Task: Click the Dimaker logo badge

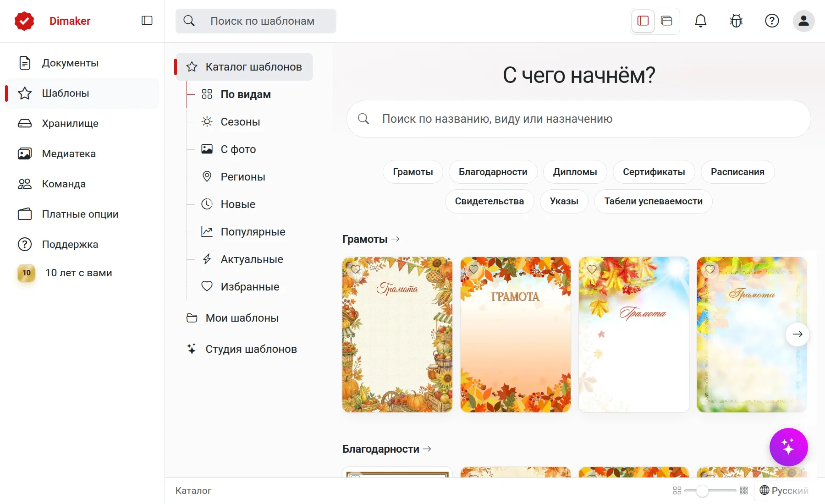Action: coord(24,21)
